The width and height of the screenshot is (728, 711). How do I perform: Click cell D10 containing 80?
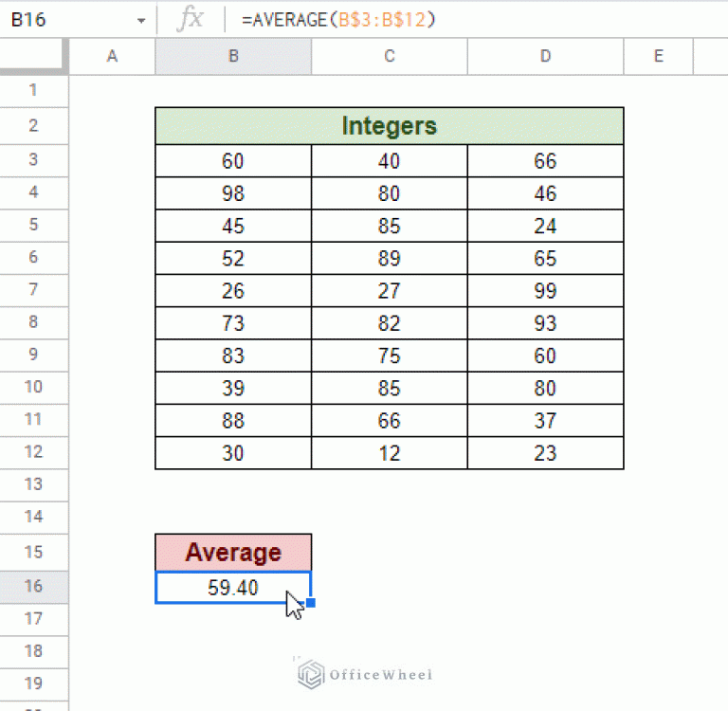point(545,388)
